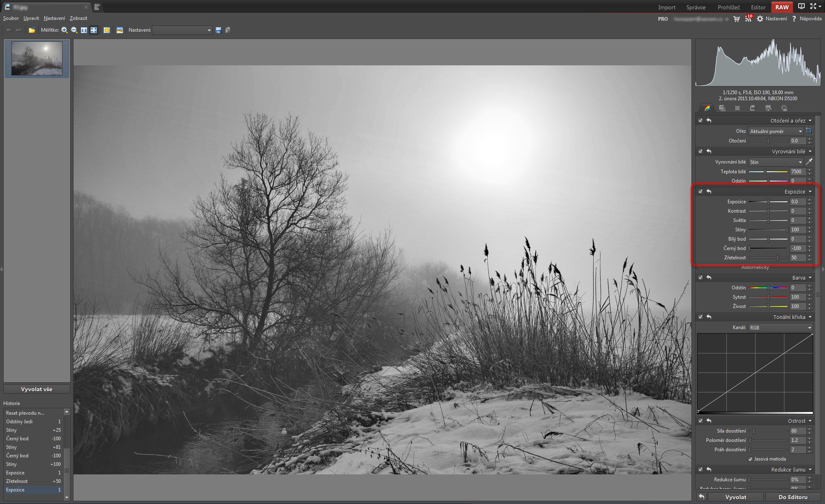Pick white balance with eyedropper icon

[x=809, y=162]
